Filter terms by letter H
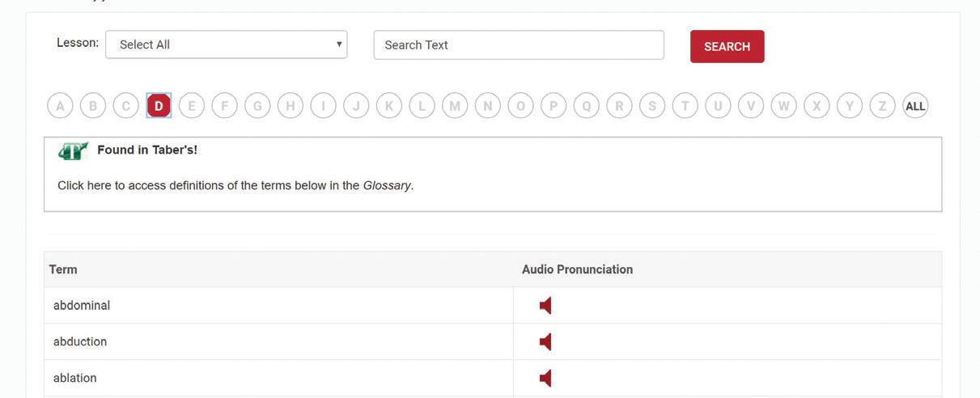The width and height of the screenshot is (980, 398). pos(291,106)
